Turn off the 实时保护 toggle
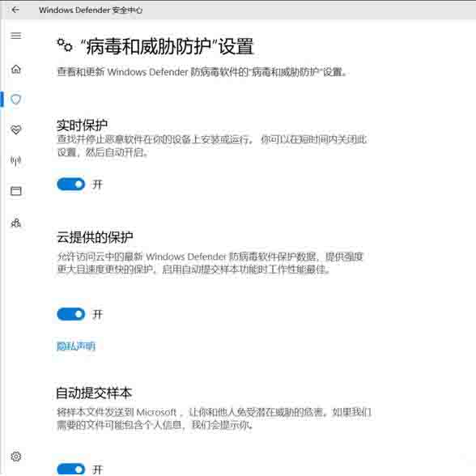 tap(71, 185)
